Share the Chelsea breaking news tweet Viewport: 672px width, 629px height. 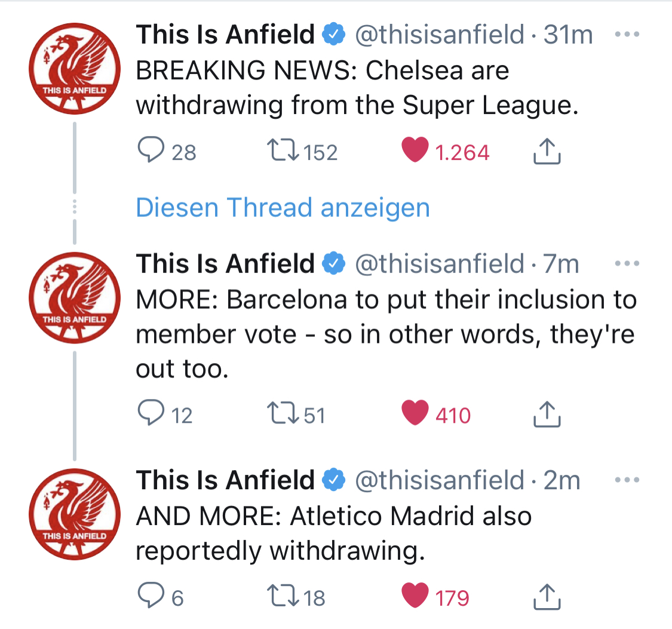pos(547,151)
